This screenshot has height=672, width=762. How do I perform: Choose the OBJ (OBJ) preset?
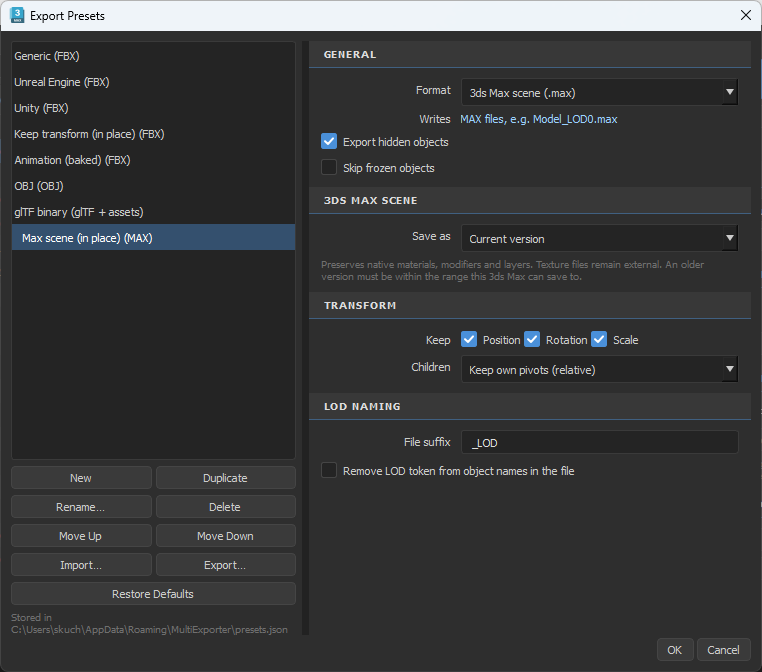(153, 186)
